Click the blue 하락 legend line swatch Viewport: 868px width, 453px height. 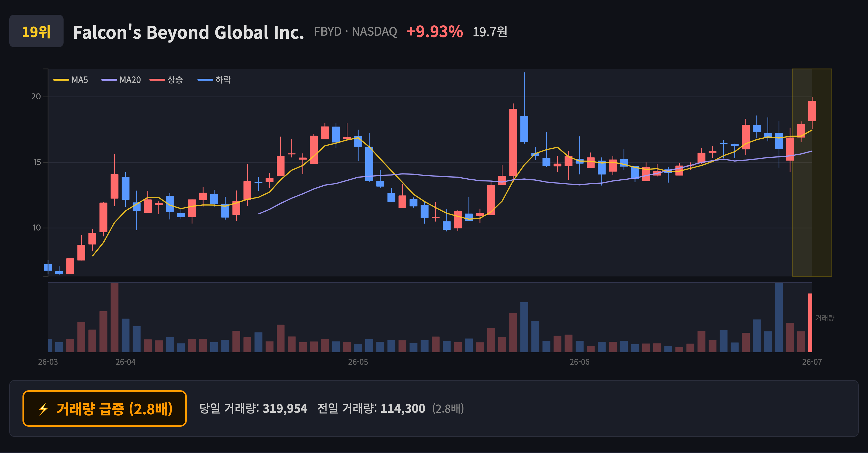tap(205, 80)
